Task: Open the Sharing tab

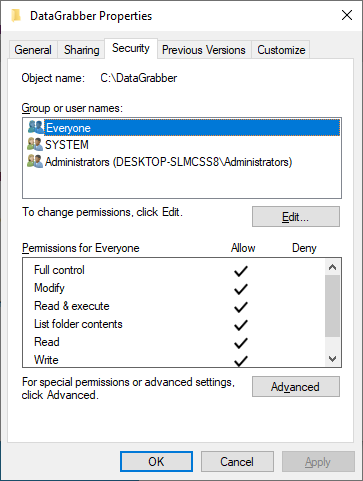Action: point(82,50)
